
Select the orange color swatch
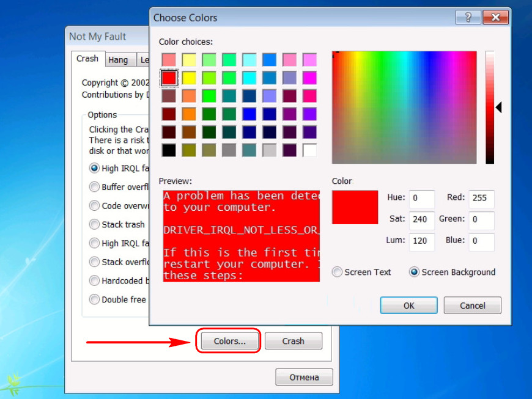188,114
